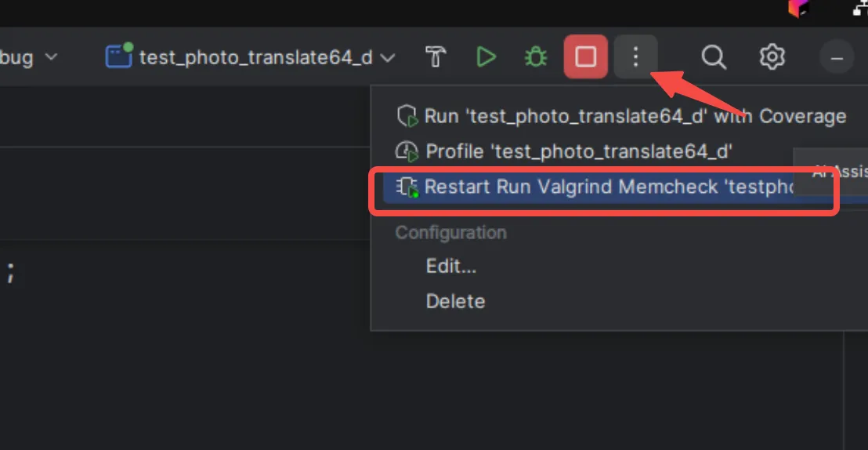Open test_photo_translate64_d run configuration dropdown
Image resolution: width=868 pixels, height=450 pixels.
coord(250,56)
